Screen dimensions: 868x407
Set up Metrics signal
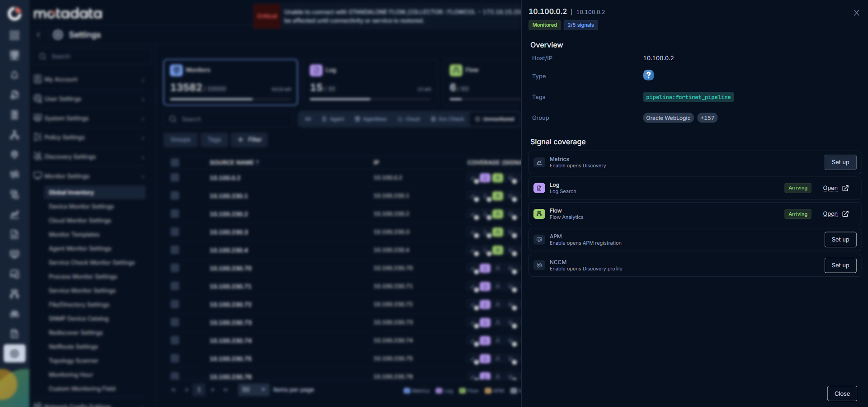pyautogui.click(x=840, y=162)
